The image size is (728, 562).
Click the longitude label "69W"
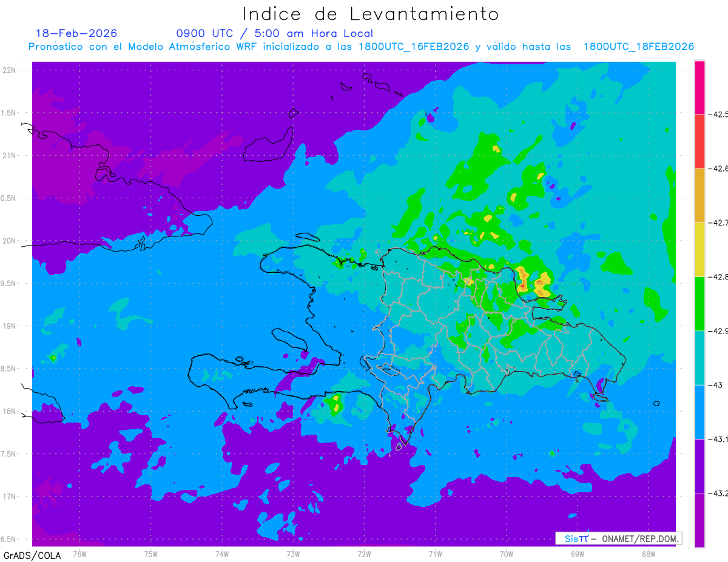[577, 554]
